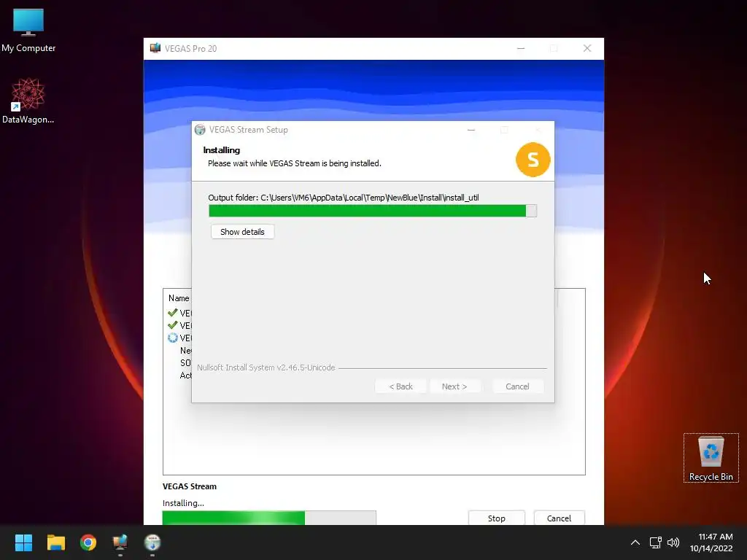Switch to the VEGAS Stream Setup taskbar icon

click(152, 542)
